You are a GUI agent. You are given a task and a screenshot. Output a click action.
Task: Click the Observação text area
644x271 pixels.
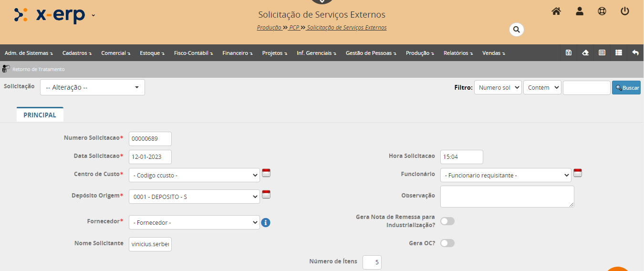point(507,197)
